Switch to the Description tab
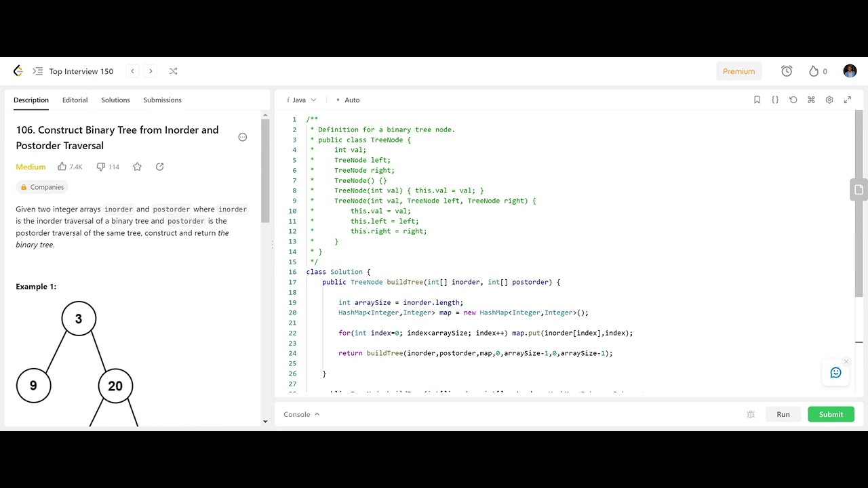 [x=31, y=100]
